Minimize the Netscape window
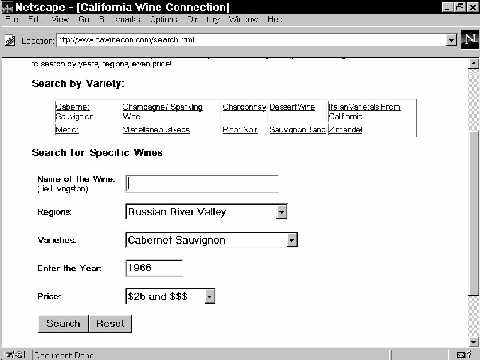Viewport: 480px width, 360px height. [x=448, y=7]
